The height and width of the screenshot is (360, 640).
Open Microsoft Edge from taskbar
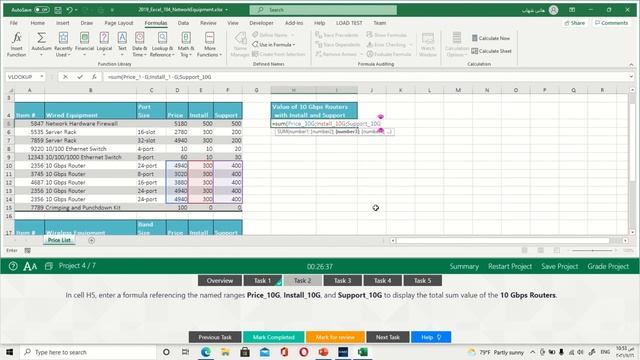point(205,352)
